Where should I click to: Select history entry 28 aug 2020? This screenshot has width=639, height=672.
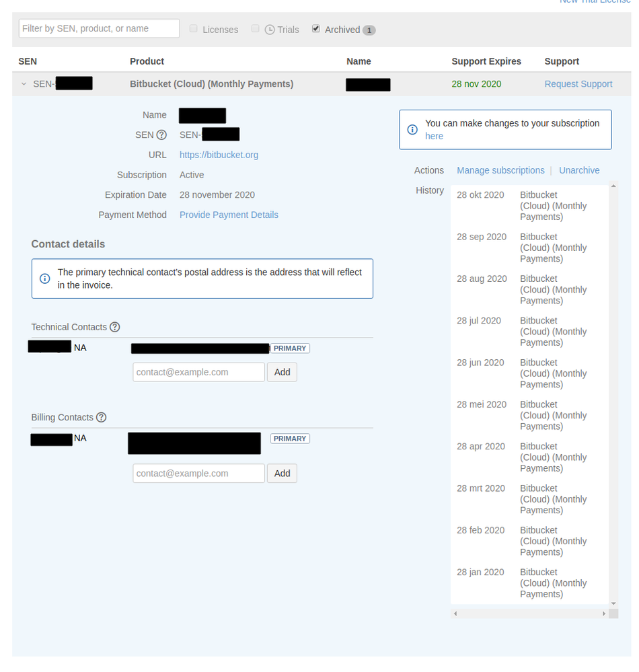click(x=482, y=279)
